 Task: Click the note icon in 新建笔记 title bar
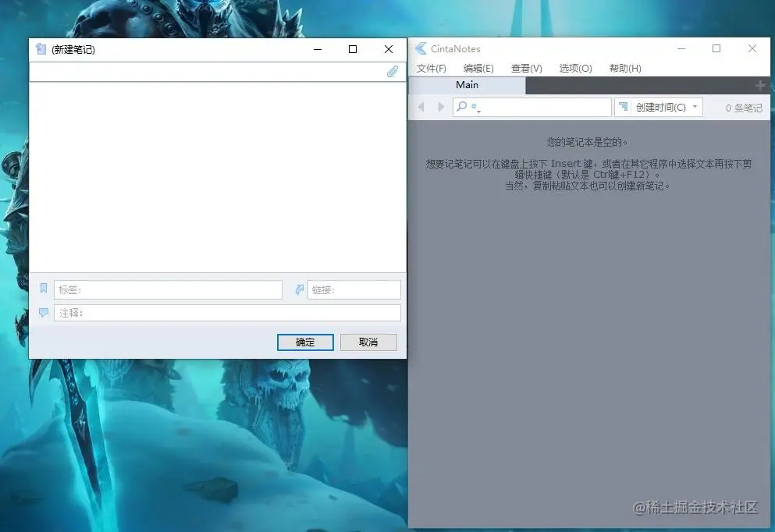41,49
